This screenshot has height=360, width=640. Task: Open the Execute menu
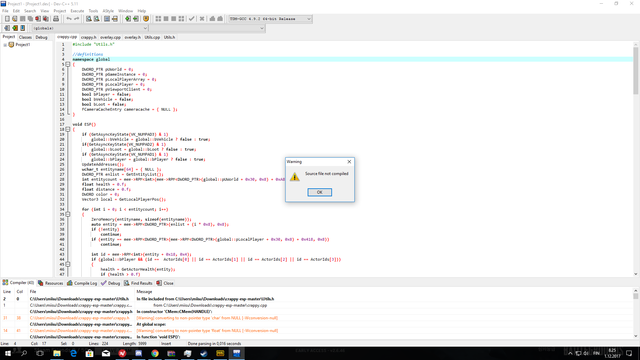click(x=77, y=11)
